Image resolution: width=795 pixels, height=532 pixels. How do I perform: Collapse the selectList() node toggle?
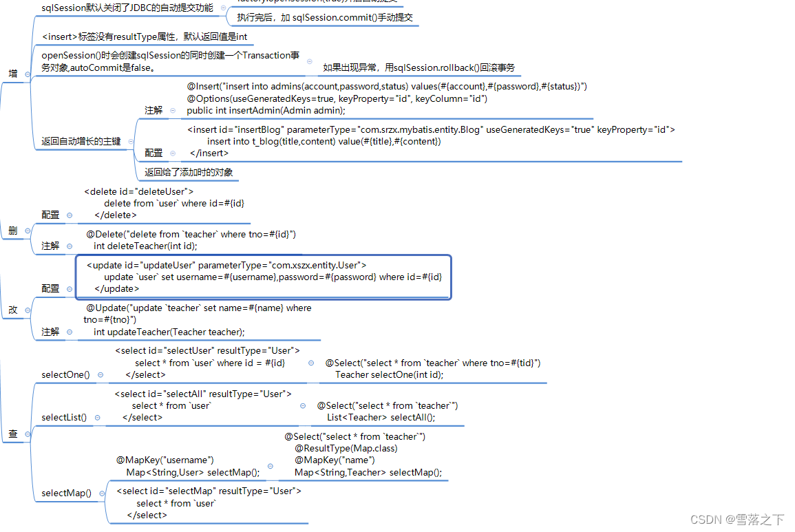[97, 417]
